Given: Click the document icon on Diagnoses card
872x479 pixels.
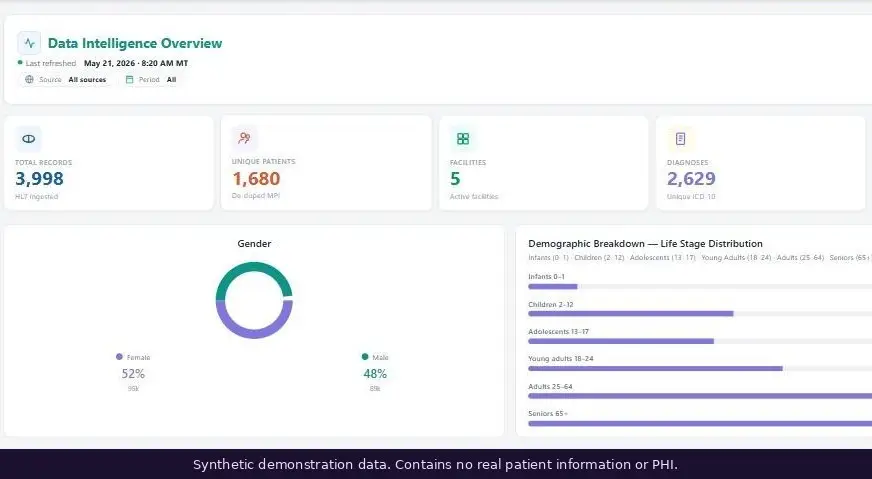Looking at the screenshot, I should point(680,139).
